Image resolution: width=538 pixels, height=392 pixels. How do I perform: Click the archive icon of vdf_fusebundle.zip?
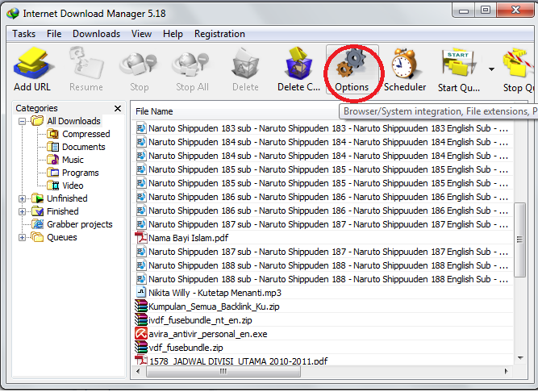[x=140, y=348]
